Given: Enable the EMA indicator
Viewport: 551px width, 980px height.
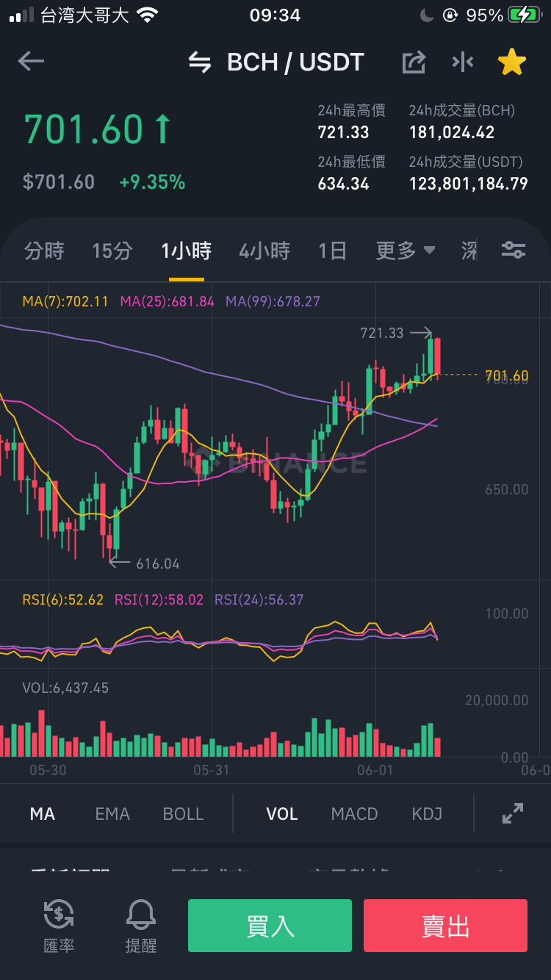Looking at the screenshot, I should click(112, 814).
